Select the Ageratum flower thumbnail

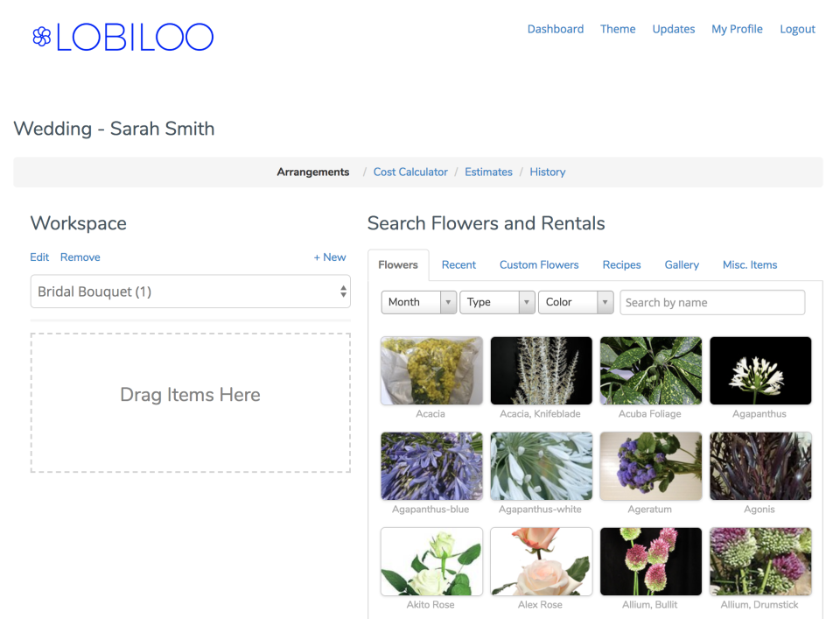(x=650, y=465)
